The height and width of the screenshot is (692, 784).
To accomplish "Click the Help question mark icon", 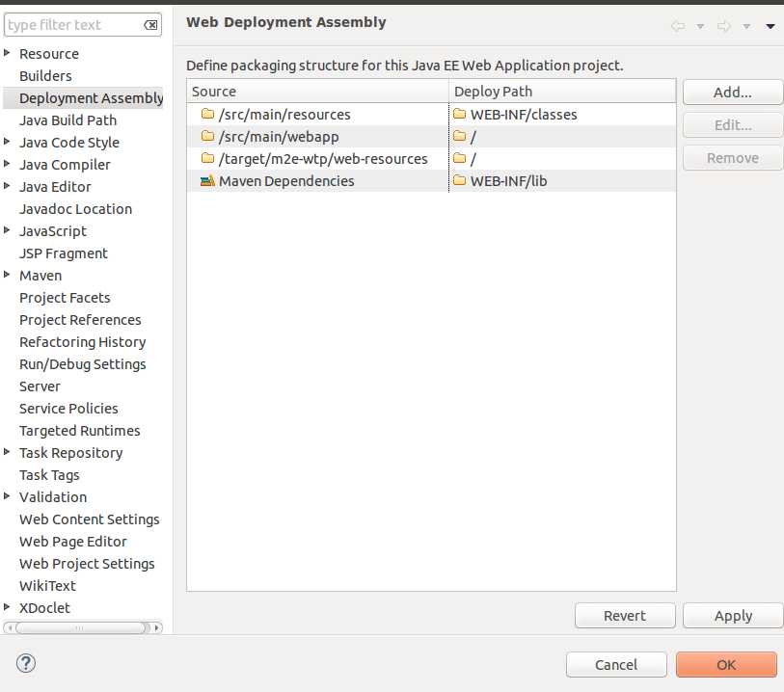I will click(x=26, y=663).
